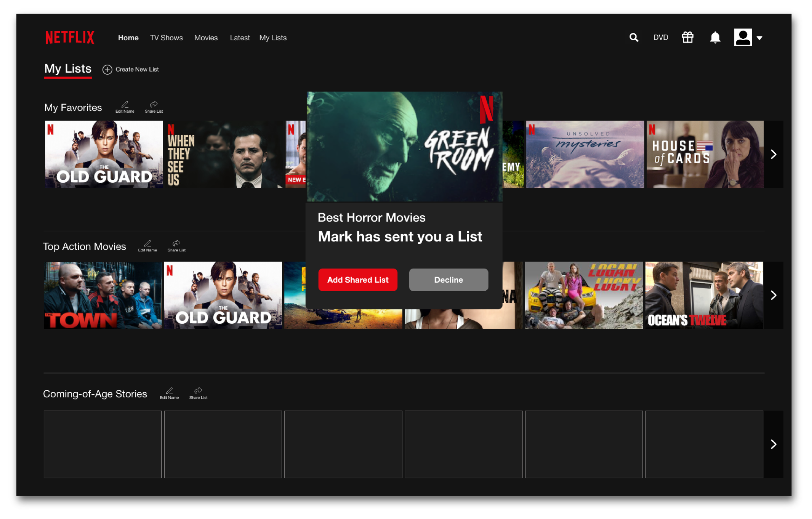This screenshot has width=812, height=519.
Task: Click Edit Name pencil for My Favorites
Action: (x=125, y=105)
